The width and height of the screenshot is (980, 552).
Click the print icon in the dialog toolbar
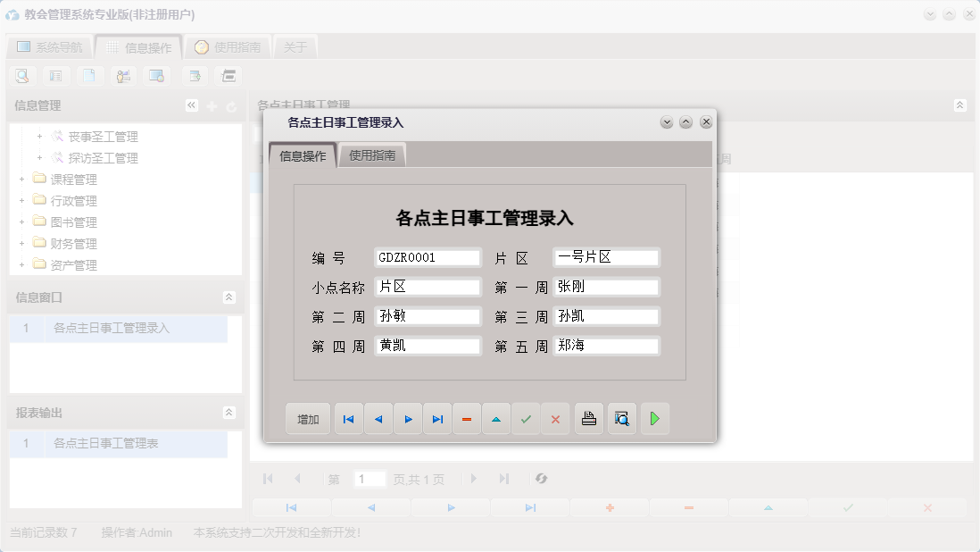(588, 418)
